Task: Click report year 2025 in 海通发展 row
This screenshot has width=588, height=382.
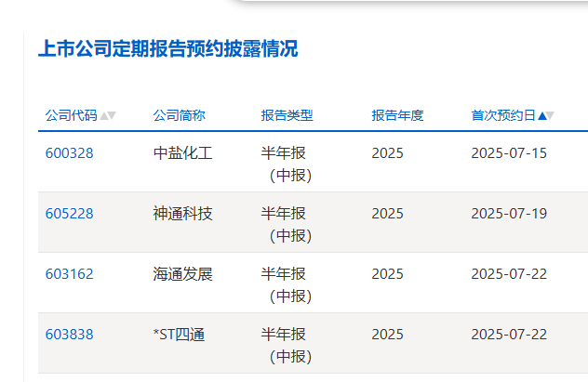Action: click(x=387, y=274)
